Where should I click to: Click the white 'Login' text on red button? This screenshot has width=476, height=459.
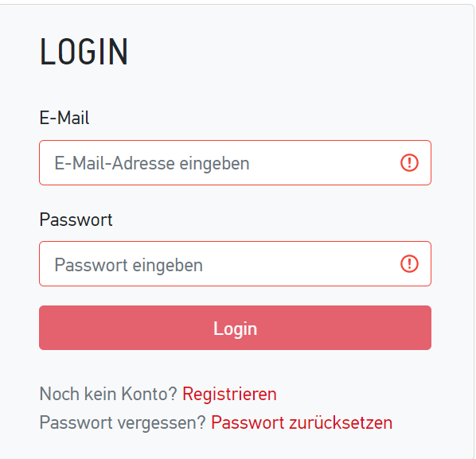[235, 329]
